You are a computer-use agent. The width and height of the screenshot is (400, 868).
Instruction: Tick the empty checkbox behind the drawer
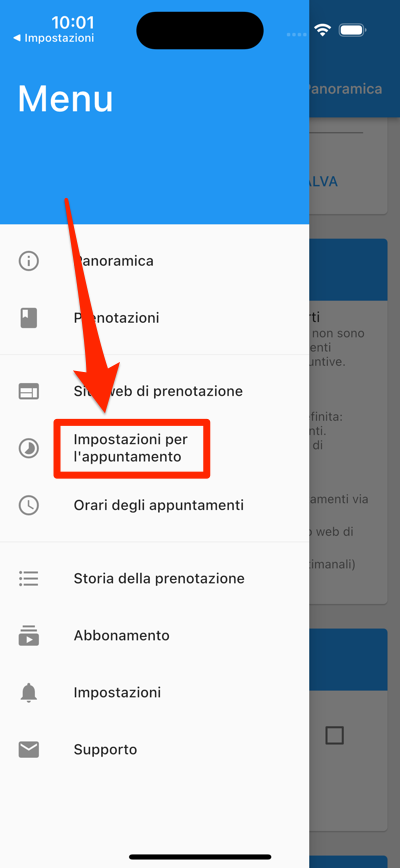(335, 735)
